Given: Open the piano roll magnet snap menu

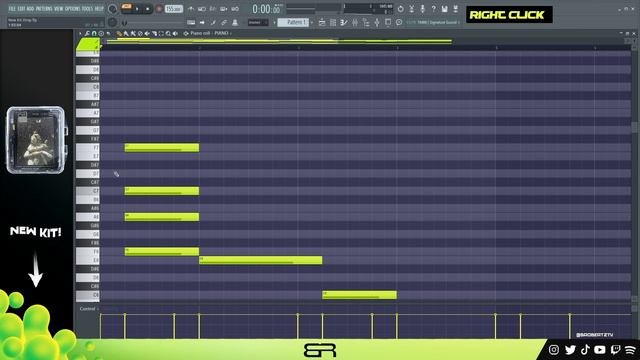Looking at the screenshot, I should coord(94,33).
